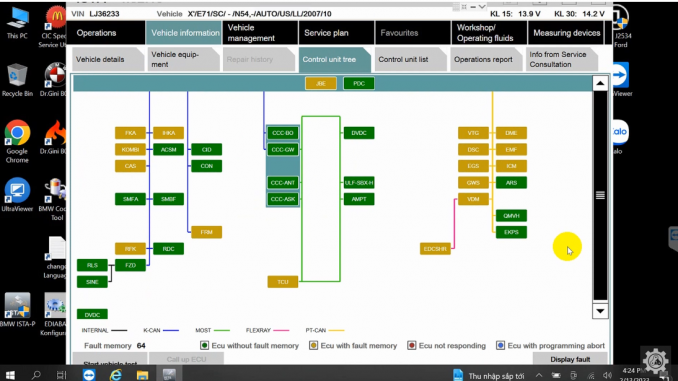Image resolution: width=678 pixels, height=381 pixels.
Task: Click Ecu without fault memory legend box
Action: [205, 345]
